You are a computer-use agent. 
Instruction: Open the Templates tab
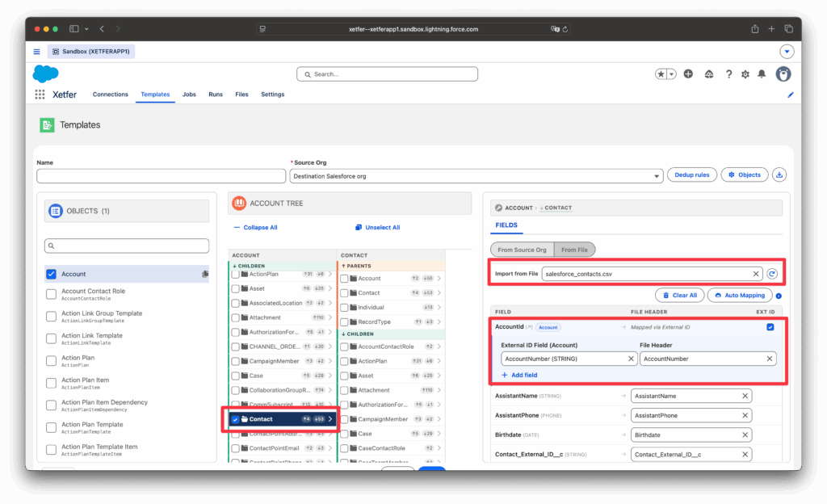point(155,94)
